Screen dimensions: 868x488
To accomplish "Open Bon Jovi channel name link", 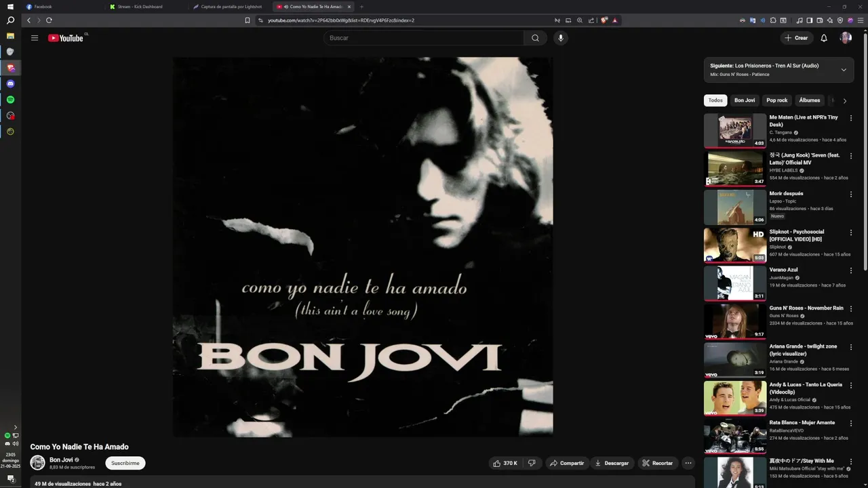I will click(61, 460).
